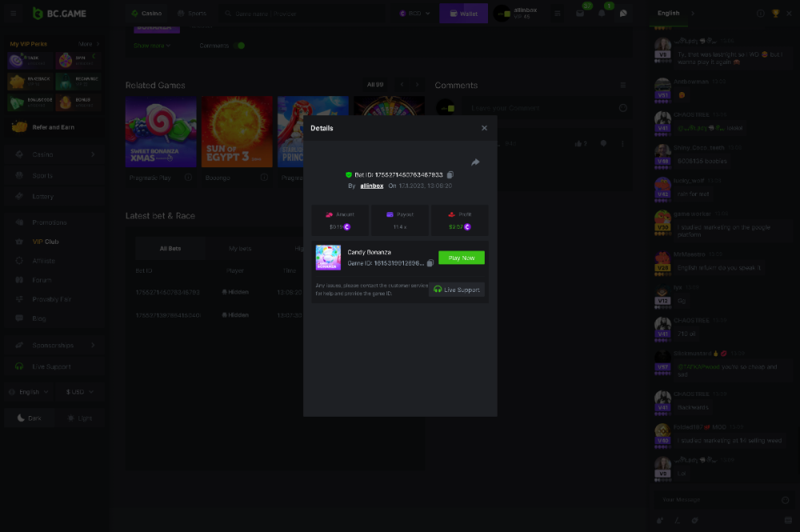Select the All Bets tab
Screen dimensions: 800x532
pos(170,249)
